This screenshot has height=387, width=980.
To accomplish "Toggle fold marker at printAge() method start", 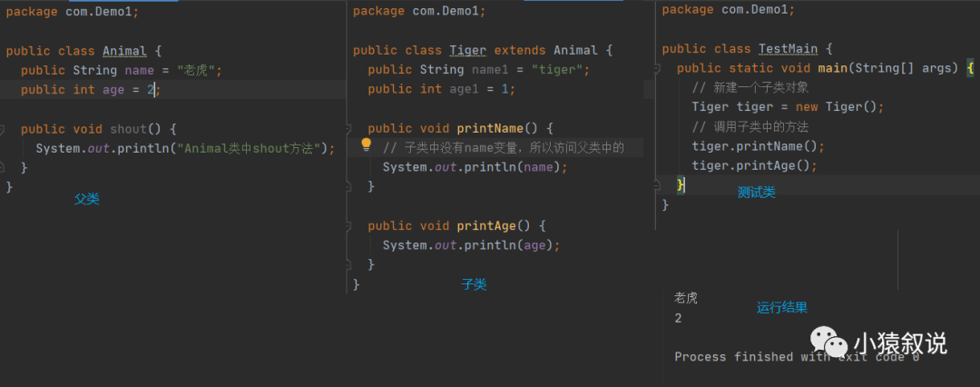I will (348, 226).
